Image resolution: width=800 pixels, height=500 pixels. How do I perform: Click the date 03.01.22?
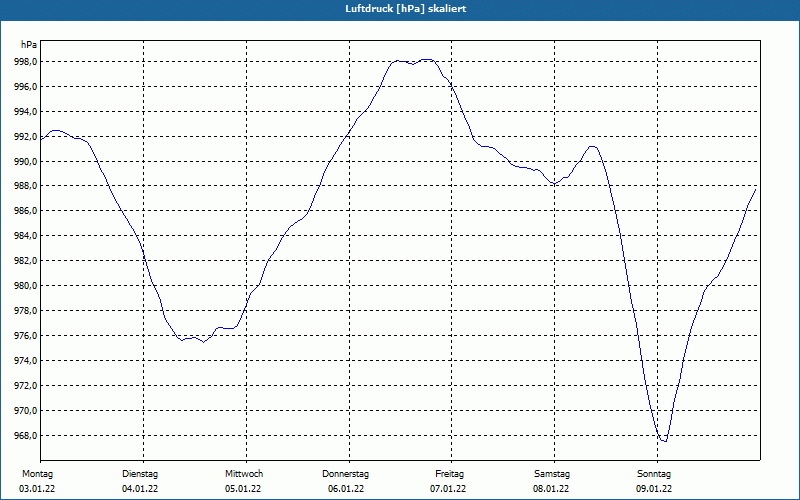coord(37,489)
